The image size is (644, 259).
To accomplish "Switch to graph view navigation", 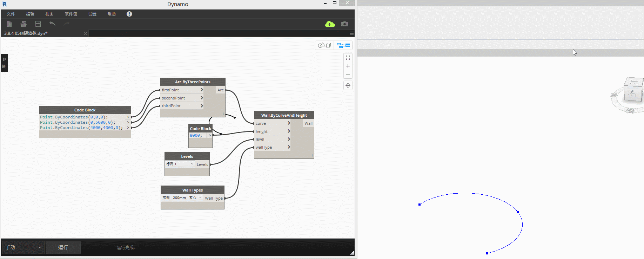I will coord(343,45).
